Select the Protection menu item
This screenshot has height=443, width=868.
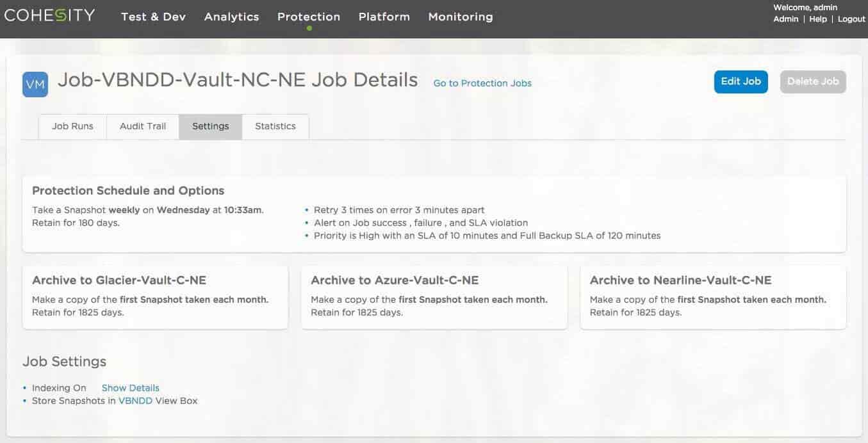point(309,17)
